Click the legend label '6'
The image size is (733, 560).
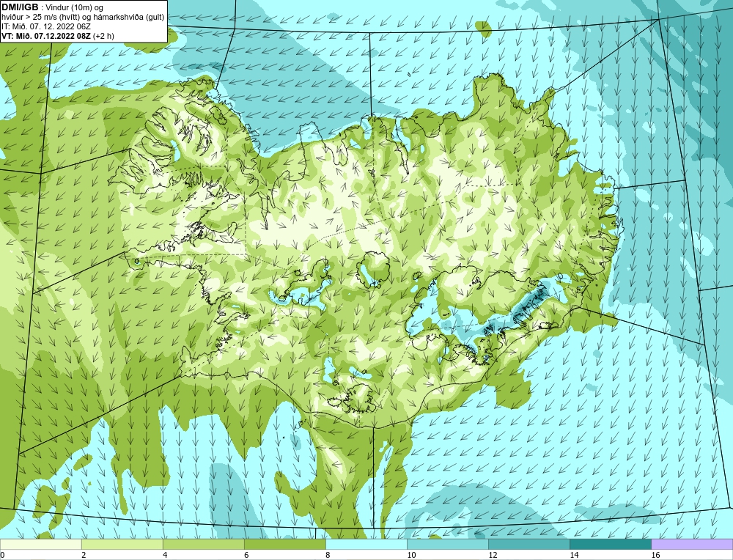246,555
